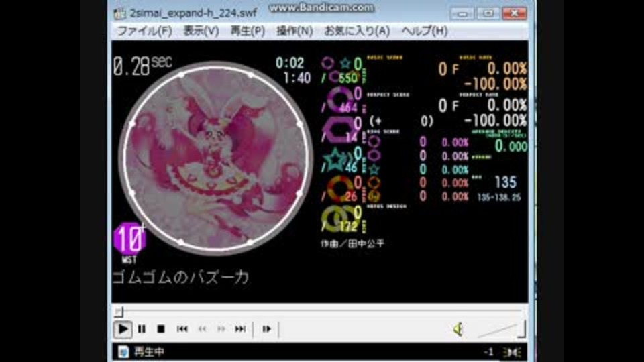Close the player window

pyautogui.click(x=515, y=14)
